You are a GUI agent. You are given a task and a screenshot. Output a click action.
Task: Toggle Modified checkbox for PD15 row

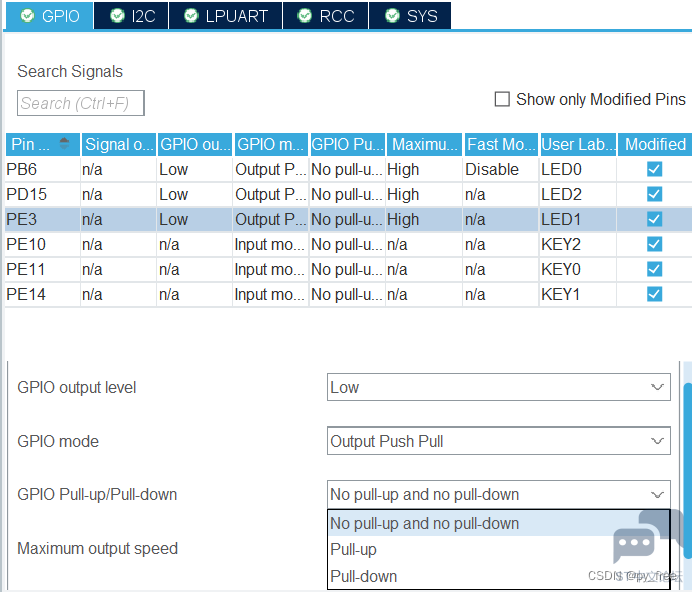[654, 194]
